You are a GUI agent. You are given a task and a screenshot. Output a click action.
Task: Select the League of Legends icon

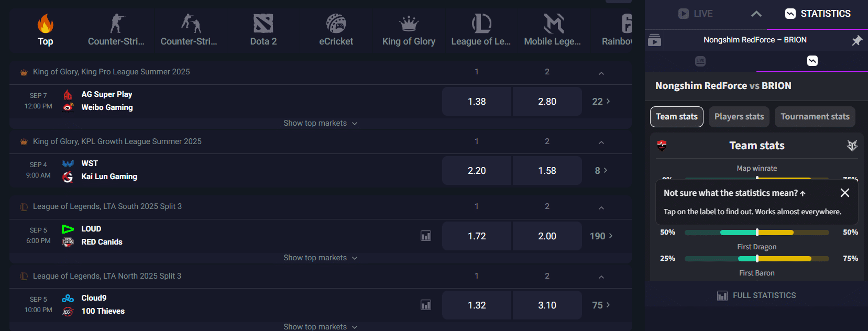pyautogui.click(x=481, y=30)
